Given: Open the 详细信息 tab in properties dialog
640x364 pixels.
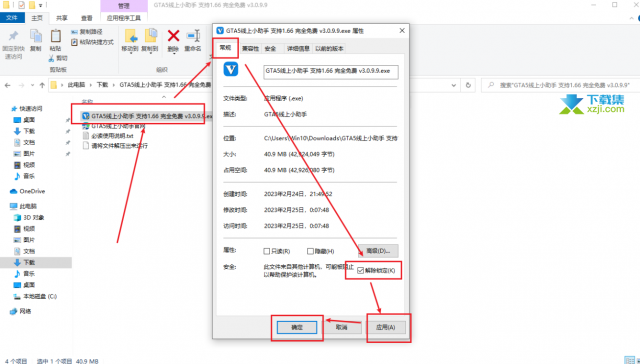Looking at the screenshot, I should (x=298, y=49).
